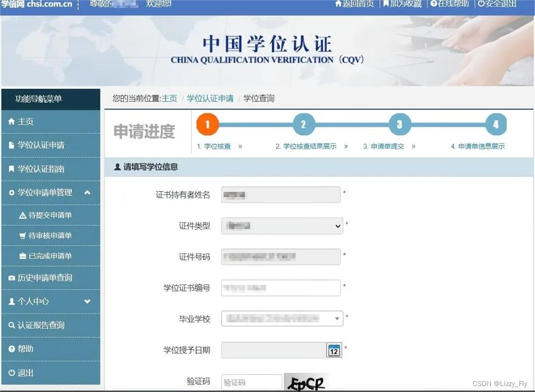This screenshot has width=535, height=392.
Task: Click the 功能导航菜单 sidebar header
Action: (51, 100)
